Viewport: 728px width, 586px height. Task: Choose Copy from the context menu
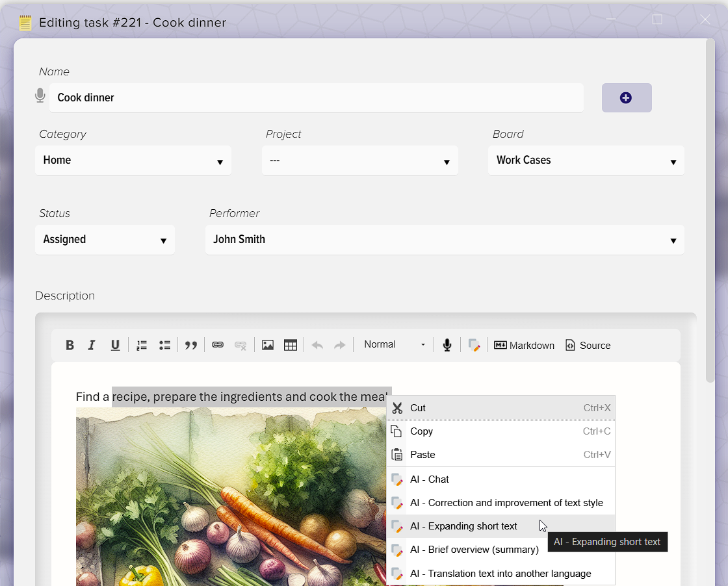click(501, 431)
